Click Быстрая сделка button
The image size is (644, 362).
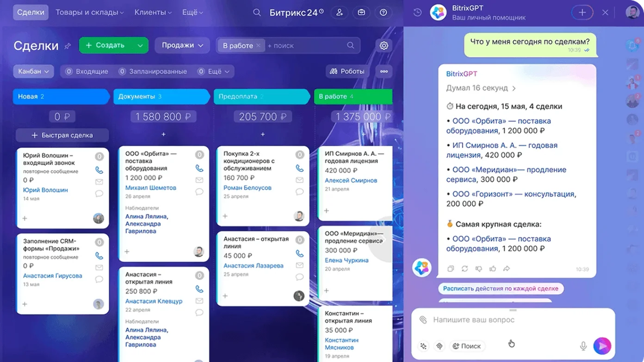pyautogui.click(x=62, y=135)
